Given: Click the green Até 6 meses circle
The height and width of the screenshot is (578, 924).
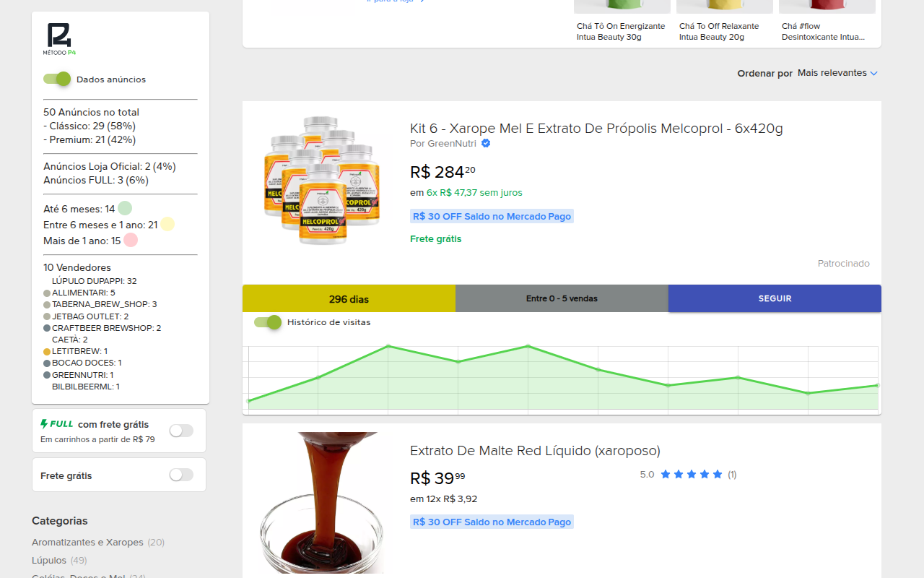Looking at the screenshot, I should (x=125, y=208).
